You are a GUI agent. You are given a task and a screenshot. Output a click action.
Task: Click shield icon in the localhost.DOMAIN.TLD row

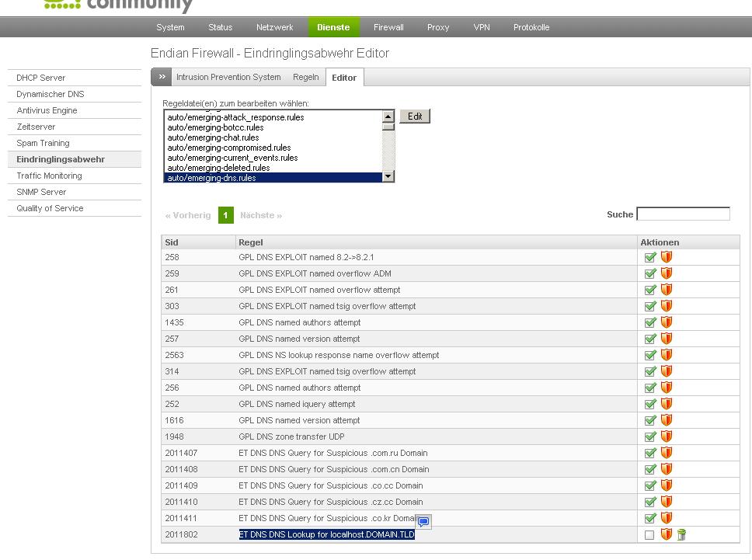pos(666,534)
